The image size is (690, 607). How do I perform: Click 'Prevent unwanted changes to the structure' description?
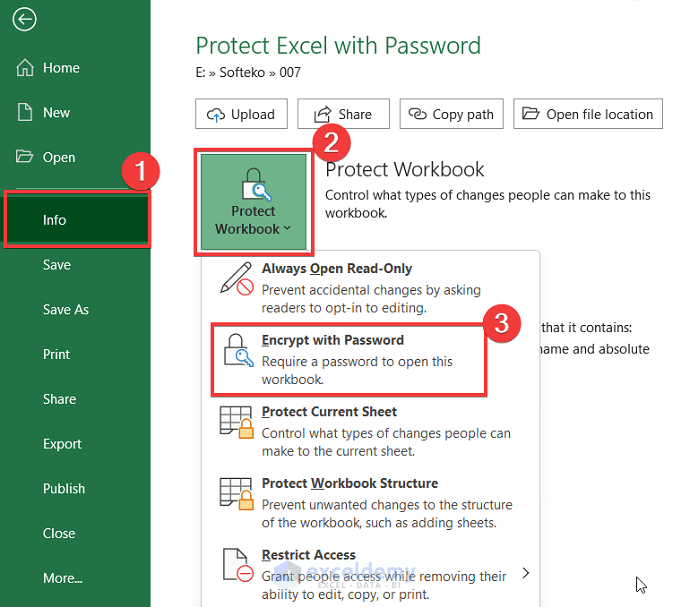coord(387,504)
